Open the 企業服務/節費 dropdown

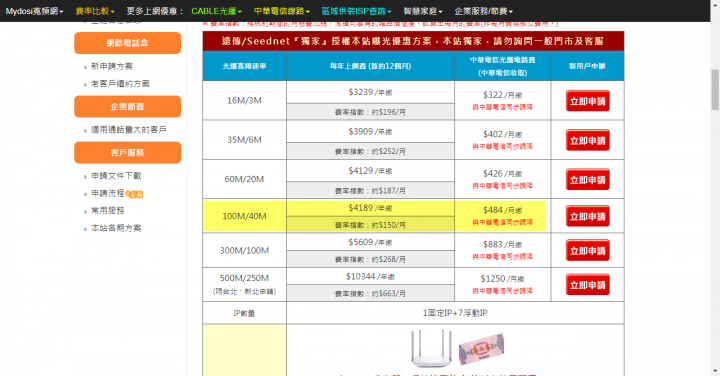click(484, 11)
